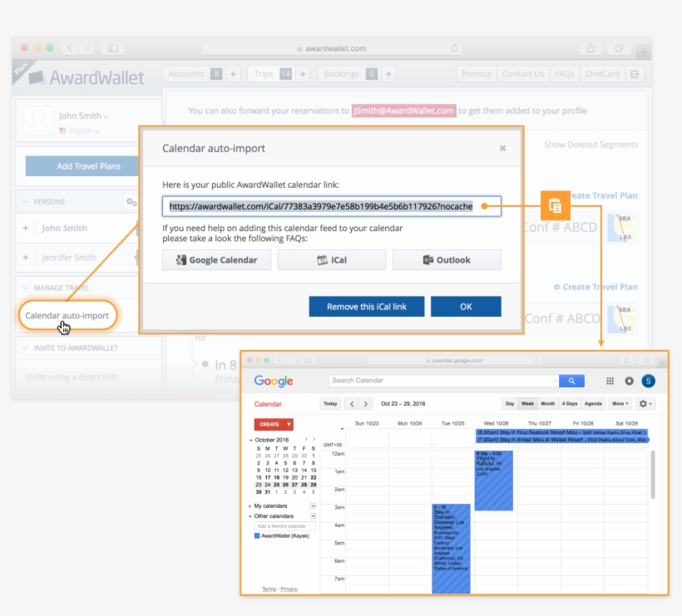Click Today button in Google Calendar
The width and height of the screenshot is (682, 616).
[x=330, y=404]
